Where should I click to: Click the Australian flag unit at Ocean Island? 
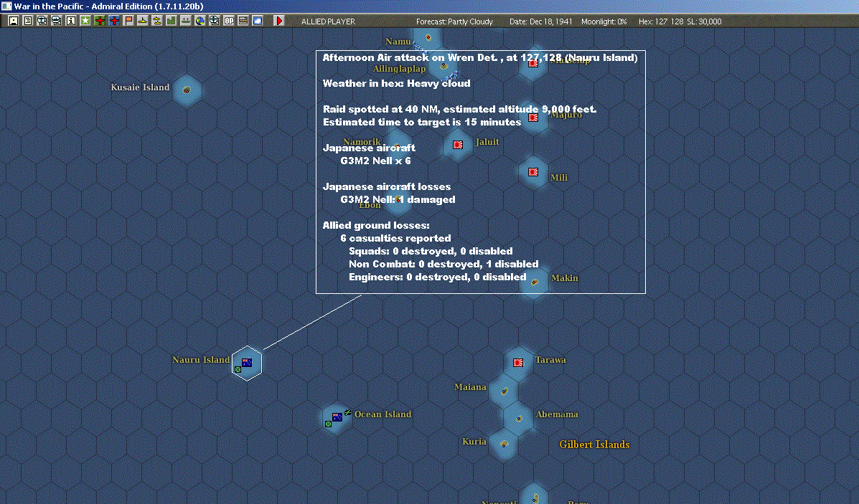337,417
